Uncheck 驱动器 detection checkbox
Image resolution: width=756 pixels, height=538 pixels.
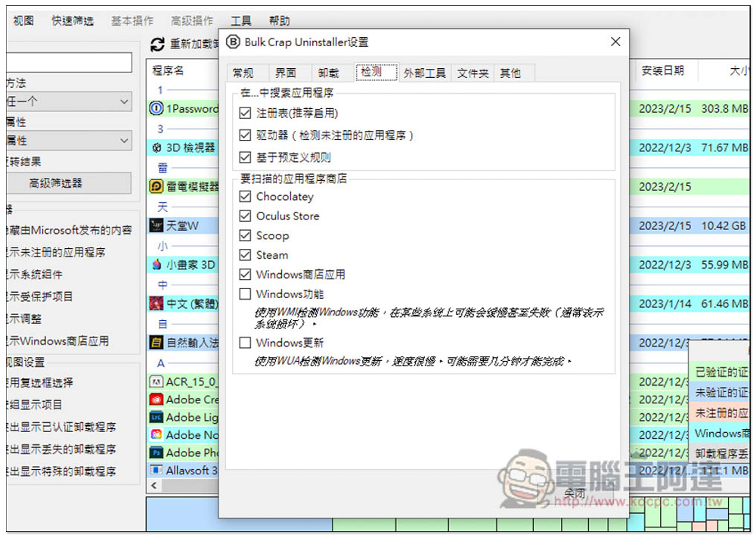[x=245, y=135]
